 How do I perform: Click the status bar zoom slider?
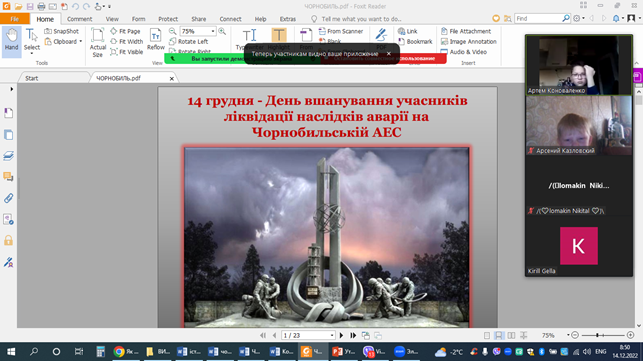click(x=602, y=335)
